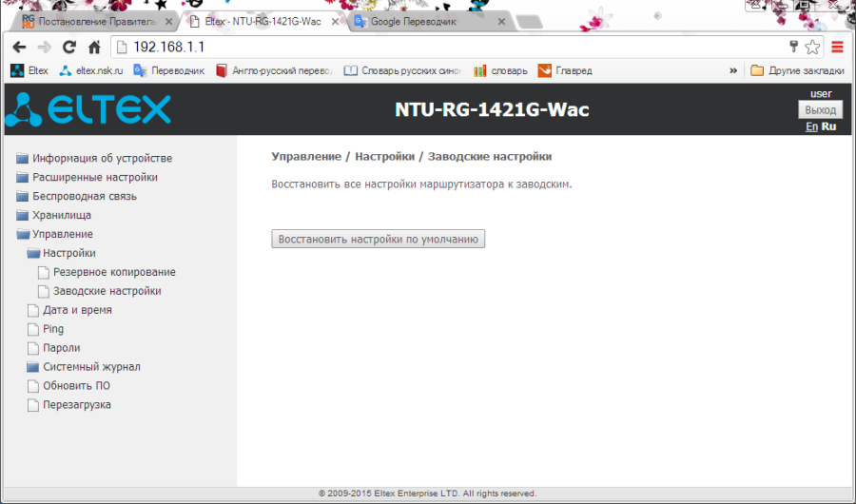Click the NTU-RG-1421G-Wac header title
This screenshot has width=856, height=504.
(x=492, y=109)
